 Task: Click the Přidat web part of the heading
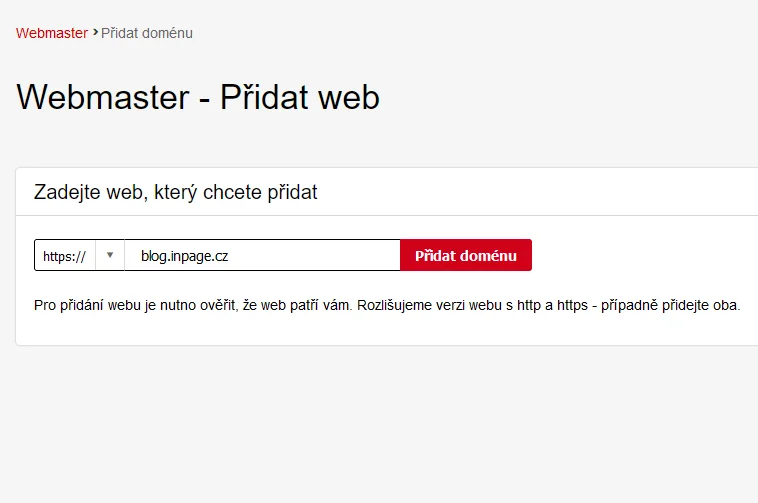click(300, 97)
